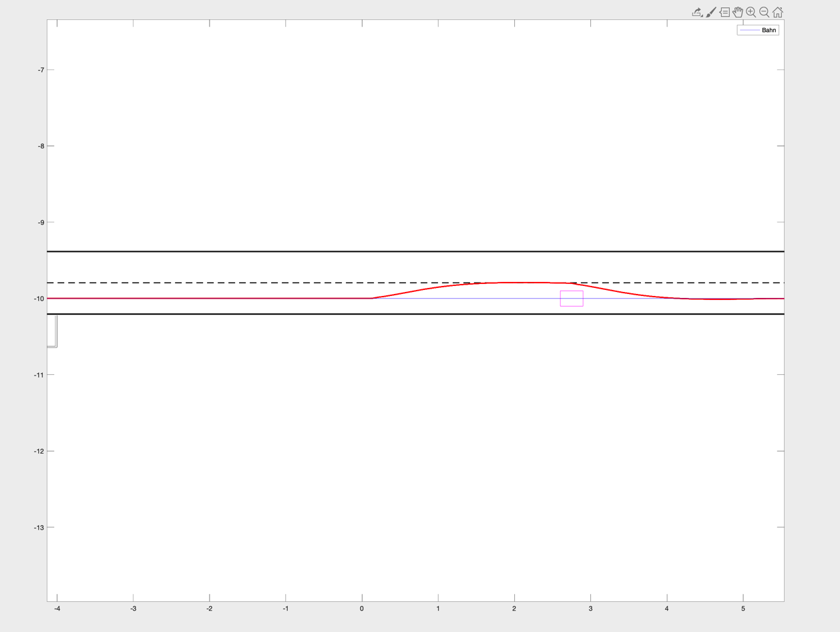Enable the Data tips tool
Viewport: 840px width, 632px height.
click(x=724, y=12)
